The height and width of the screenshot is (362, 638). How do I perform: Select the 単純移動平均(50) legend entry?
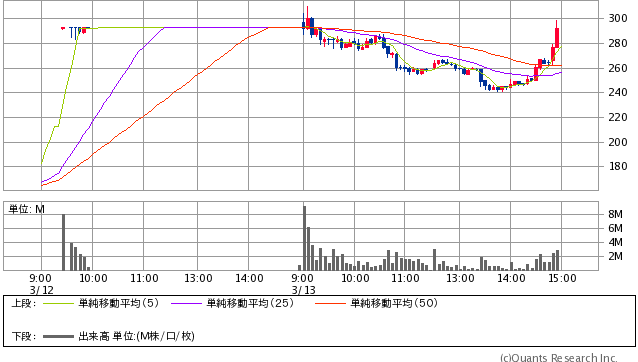pyautogui.click(x=394, y=303)
